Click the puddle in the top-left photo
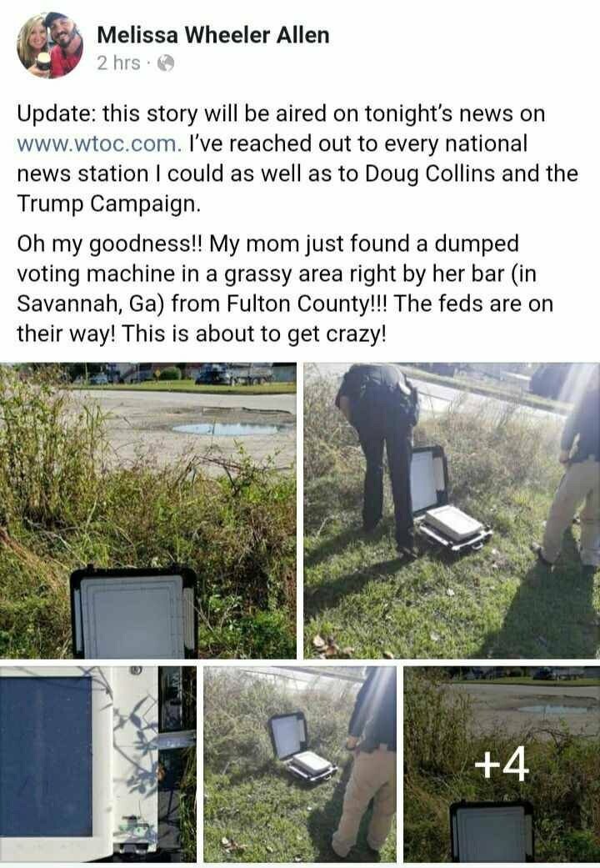 tap(230, 429)
